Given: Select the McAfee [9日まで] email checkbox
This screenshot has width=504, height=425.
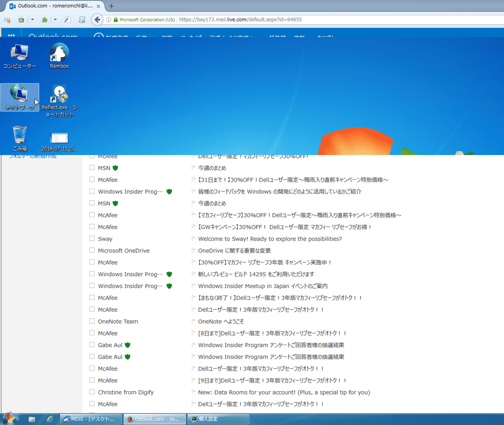Looking at the screenshot, I should [92, 380].
